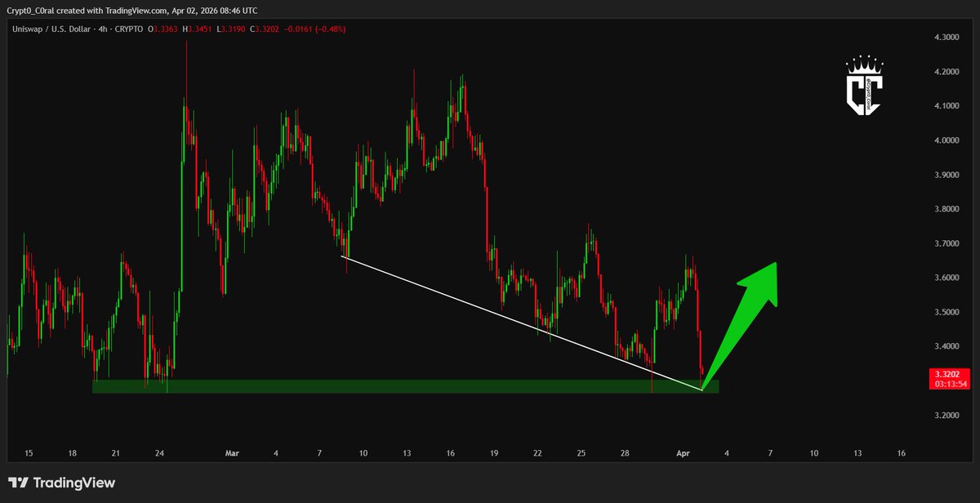Click the Apr label on the time axis
Image resolution: width=980 pixels, height=503 pixels.
684,453
